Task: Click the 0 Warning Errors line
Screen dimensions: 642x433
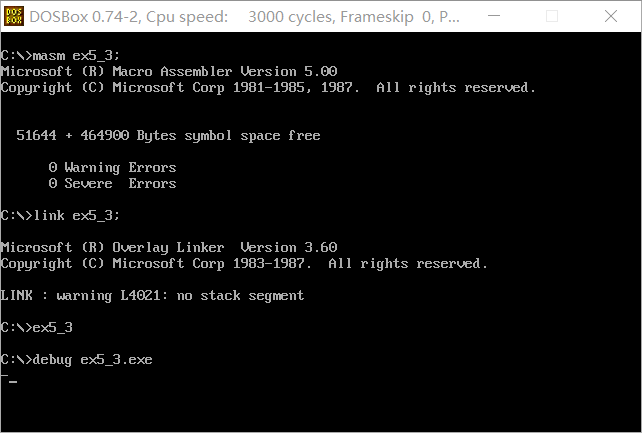Action: point(112,168)
